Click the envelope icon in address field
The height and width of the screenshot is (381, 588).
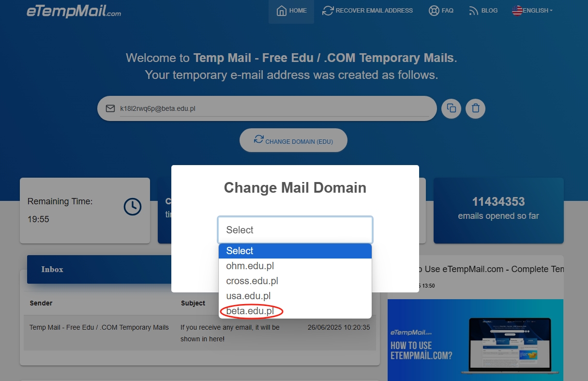click(x=110, y=108)
